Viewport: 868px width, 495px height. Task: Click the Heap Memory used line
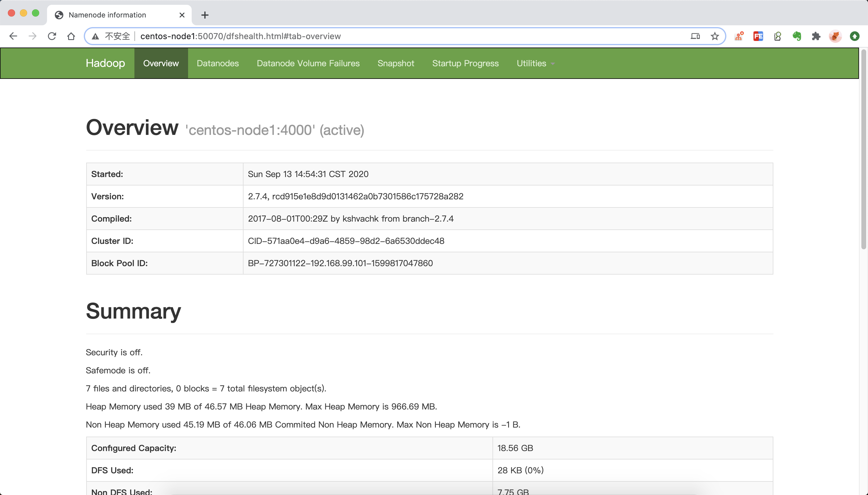pyautogui.click(x=261, y=406)
